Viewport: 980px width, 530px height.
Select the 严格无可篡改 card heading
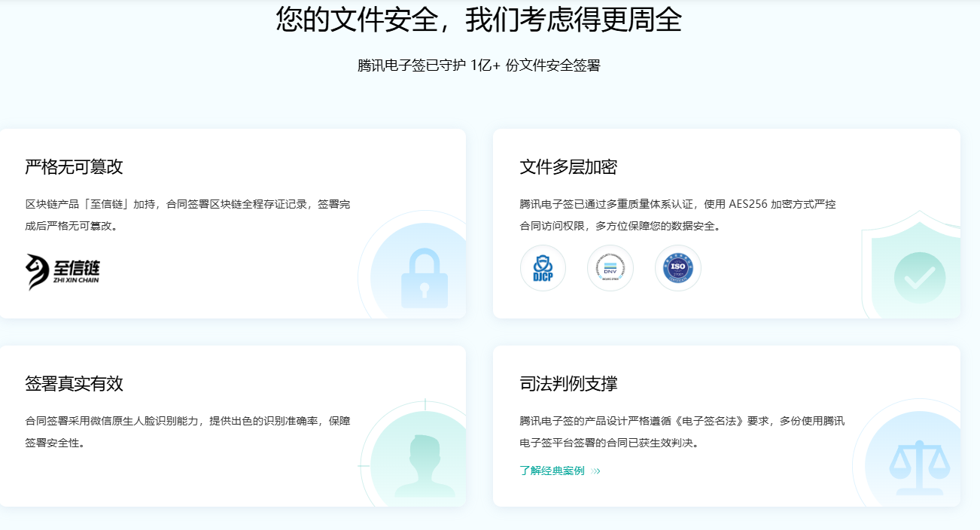tap(73, 168)
